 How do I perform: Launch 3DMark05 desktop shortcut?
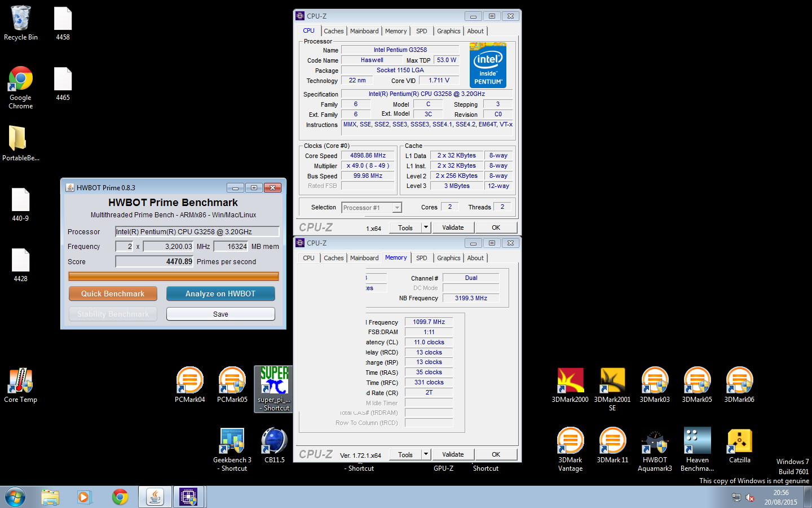pos(697,385)
